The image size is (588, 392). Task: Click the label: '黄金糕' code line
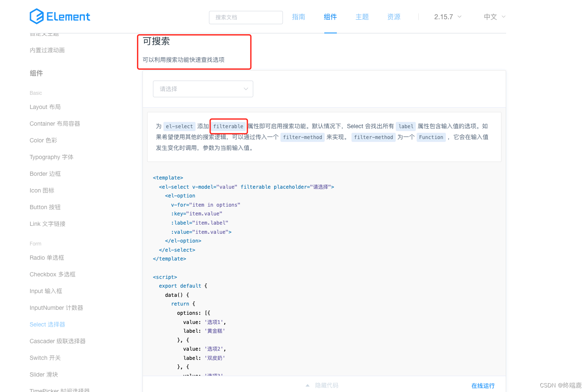click(x=204, y=331)
